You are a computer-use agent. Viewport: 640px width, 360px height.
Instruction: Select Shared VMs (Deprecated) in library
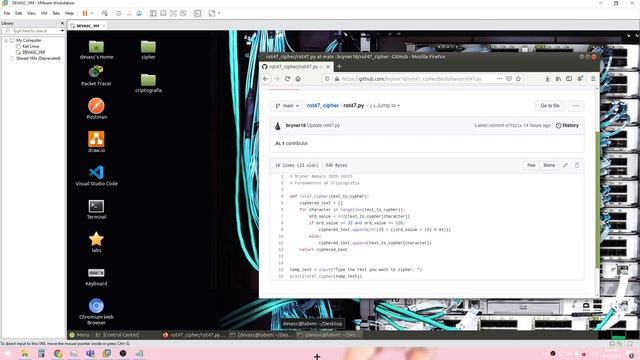[x=38, y=58]
